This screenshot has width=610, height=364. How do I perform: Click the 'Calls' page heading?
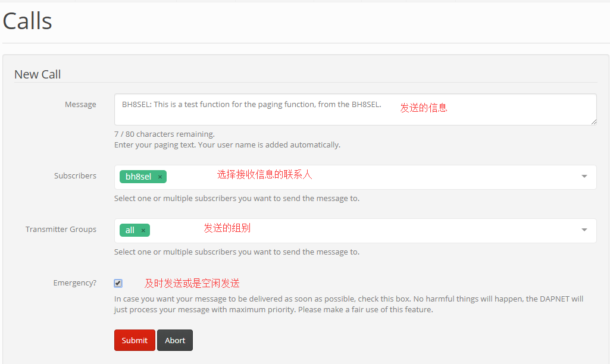[27, 21]
